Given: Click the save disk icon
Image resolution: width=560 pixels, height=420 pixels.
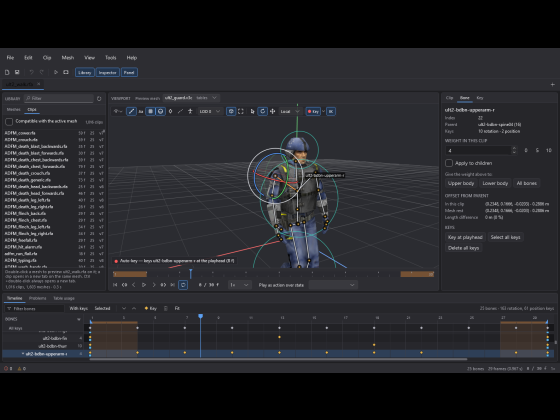Looking at the screenshot, I should click(17, 72).
